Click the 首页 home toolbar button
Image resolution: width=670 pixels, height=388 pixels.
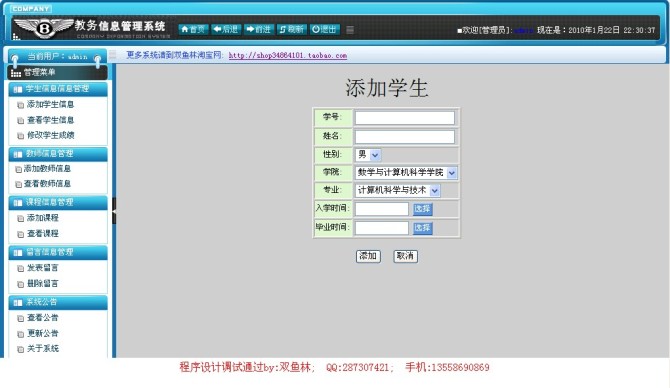point(193,29)
